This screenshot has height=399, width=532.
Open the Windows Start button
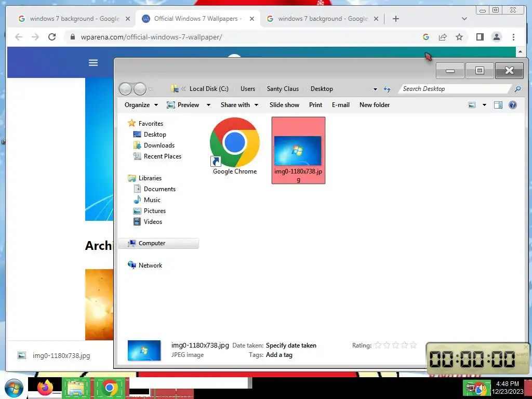click(14, 389)
